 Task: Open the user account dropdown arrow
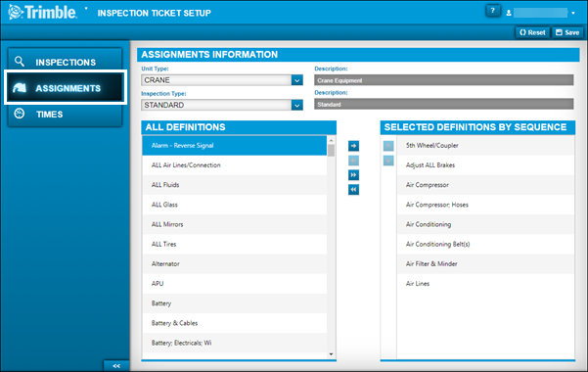573,13
